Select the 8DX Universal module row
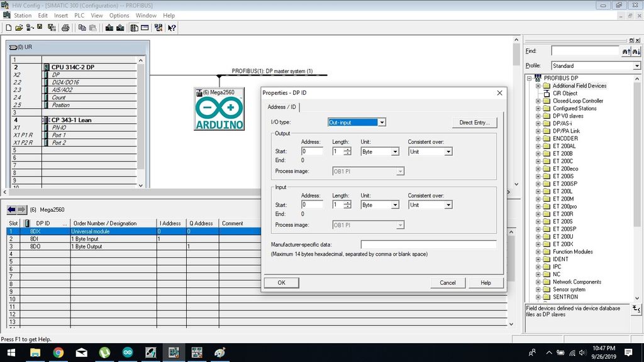 coord(134,231)
